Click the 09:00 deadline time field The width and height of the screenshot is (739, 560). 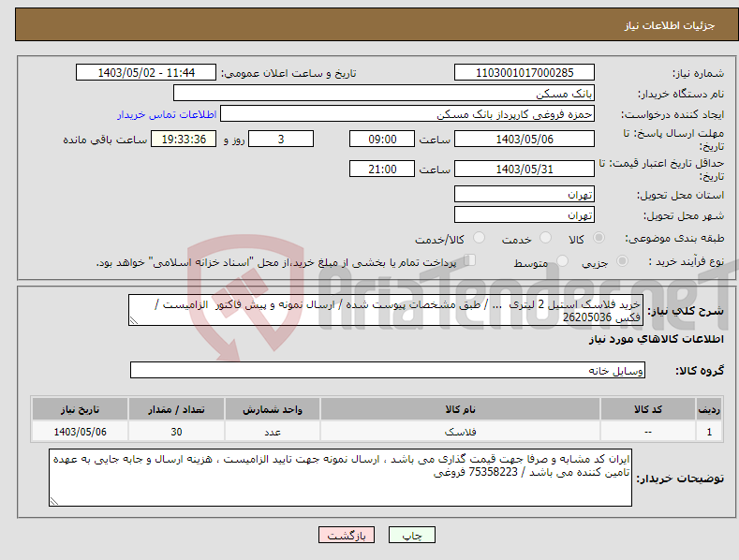[x=382, y=139]
